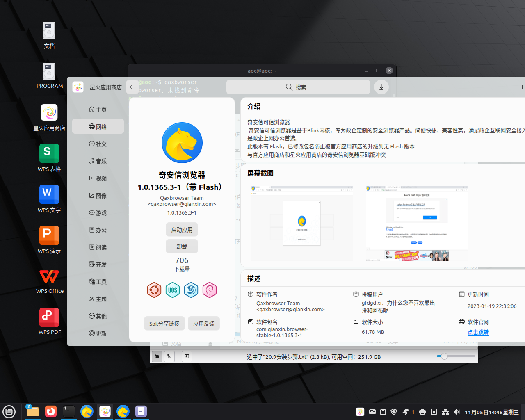Switch to the 主题 category
Viewport: 525px width, 420px height.
(98, 299)
